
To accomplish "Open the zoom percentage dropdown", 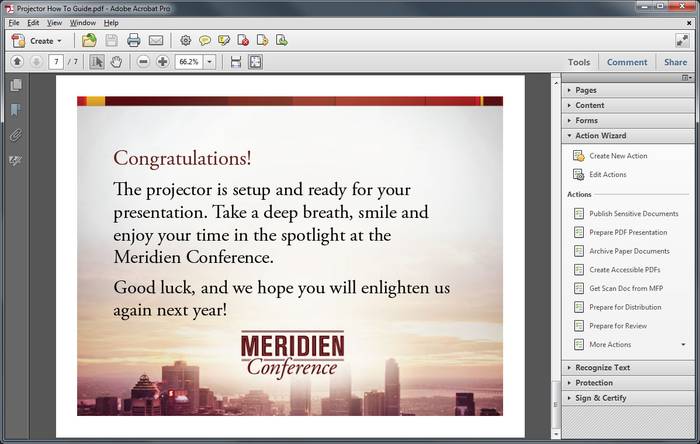I will point(210,62).
